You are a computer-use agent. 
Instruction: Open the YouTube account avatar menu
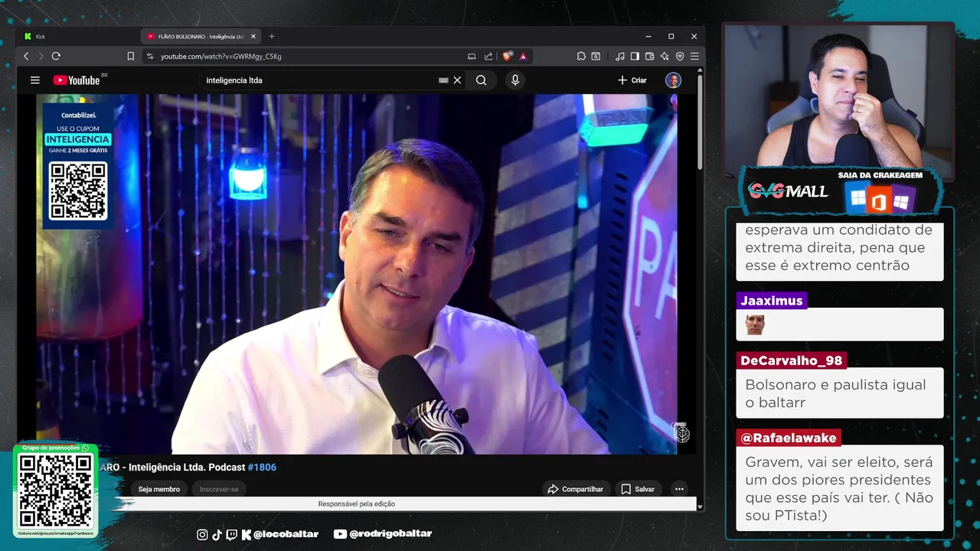673,80
